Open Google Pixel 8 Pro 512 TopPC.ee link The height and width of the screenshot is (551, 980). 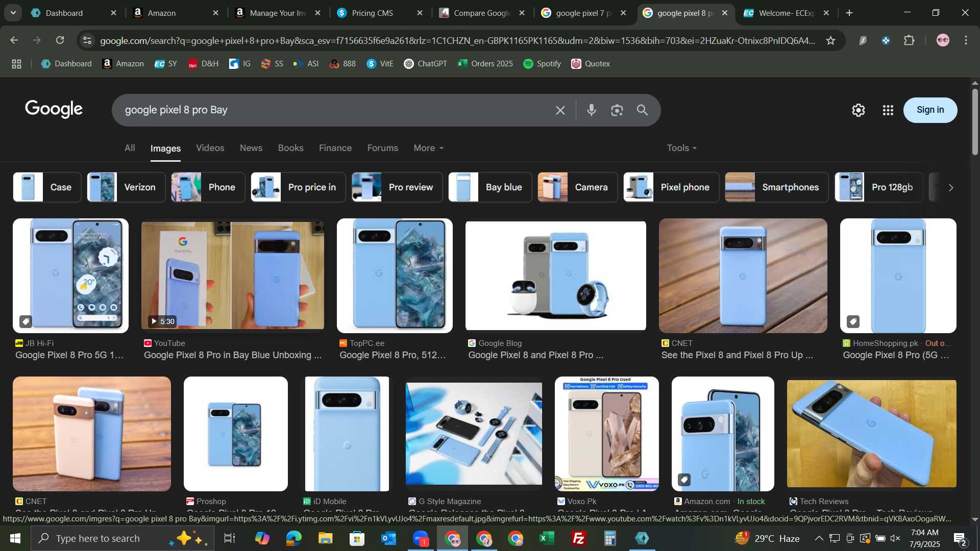tap(393, 355)
